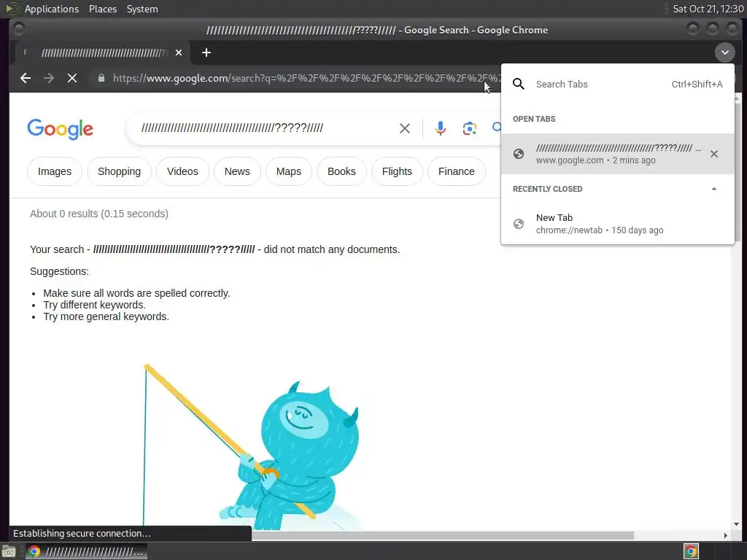
Task: Toggle the tab search dropdown button
Action: 724,52
